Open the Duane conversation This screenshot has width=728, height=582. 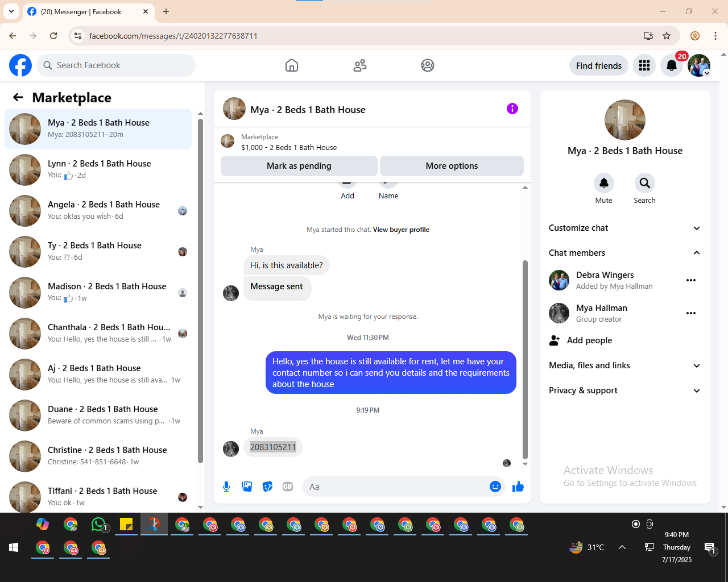pos(98,415)
